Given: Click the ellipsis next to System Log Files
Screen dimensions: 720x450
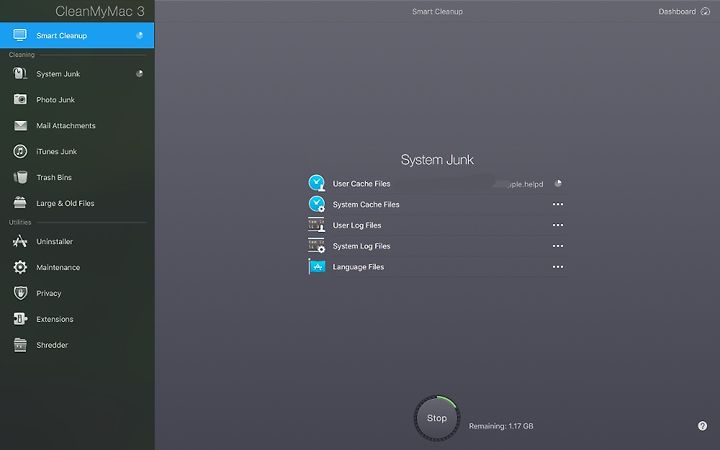Looking at the screenshot, I should [x=557, y=246].
